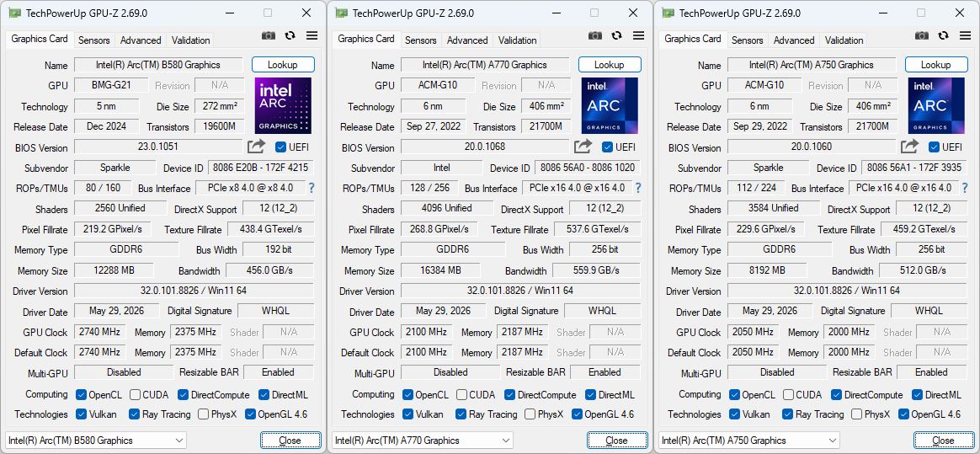Toggle OpenCL checkbox in A770 window
Screen dimensions: 980x454
point(407,394)
